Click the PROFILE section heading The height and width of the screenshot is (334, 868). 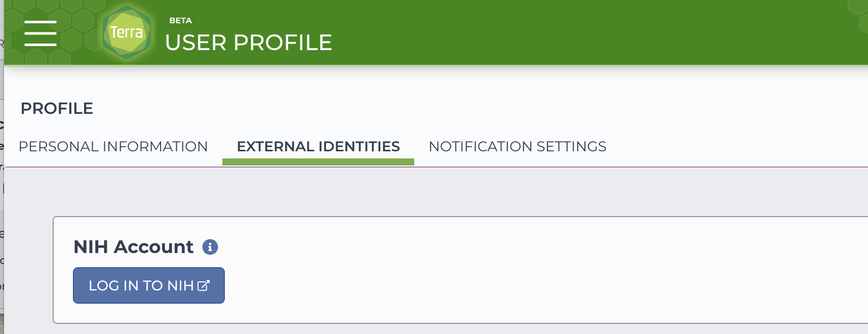(x=57, y=108)
